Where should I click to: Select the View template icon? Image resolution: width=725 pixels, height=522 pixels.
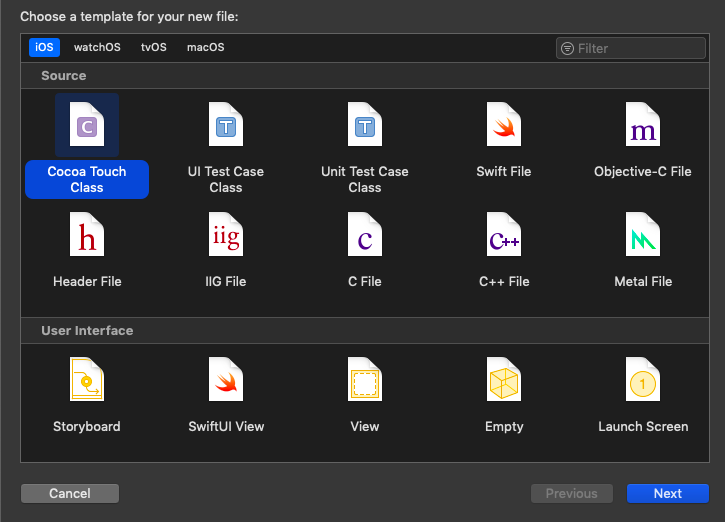(x=365, y=379)
